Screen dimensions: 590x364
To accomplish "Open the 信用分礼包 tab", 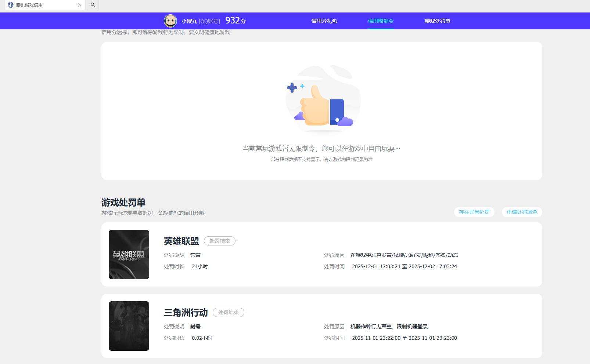I will coord(324,21).
